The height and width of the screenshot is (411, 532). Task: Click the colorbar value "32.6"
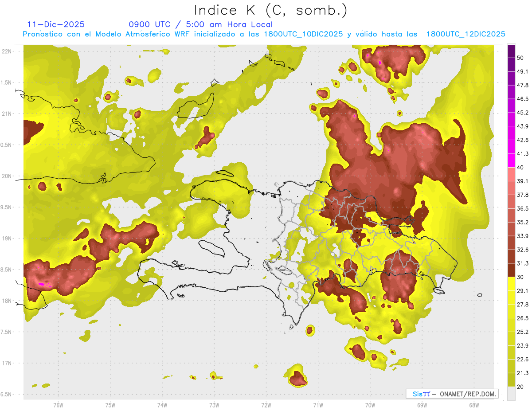[x=523, y=250]
